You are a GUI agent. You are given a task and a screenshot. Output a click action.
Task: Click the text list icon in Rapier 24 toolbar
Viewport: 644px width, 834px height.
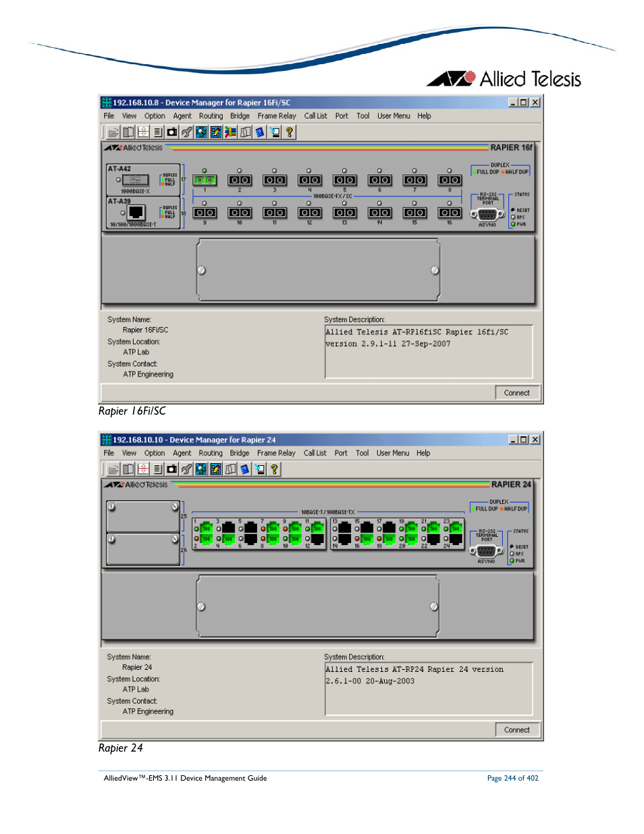point(157,469)
